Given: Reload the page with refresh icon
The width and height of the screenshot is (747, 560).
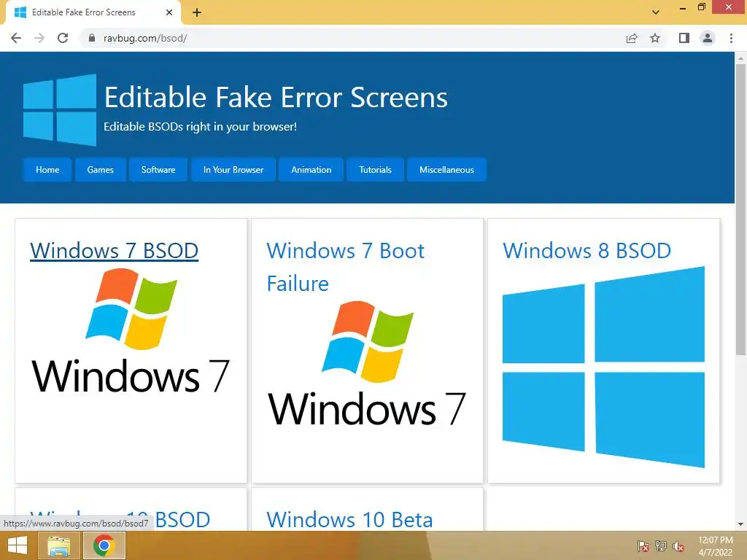Looking at the screenshot, I should click(x=63, y=38).
